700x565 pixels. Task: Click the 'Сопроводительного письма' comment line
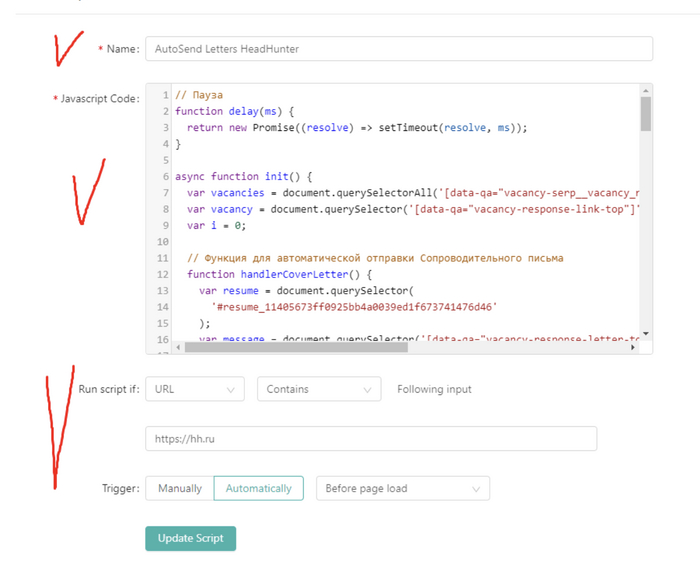click(375, 258)
